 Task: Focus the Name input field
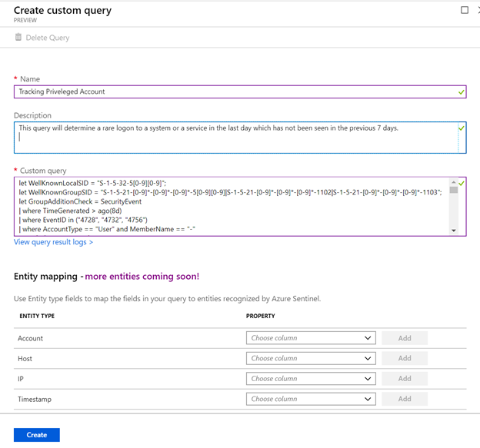pyautogui.click(x=231, y=91)
